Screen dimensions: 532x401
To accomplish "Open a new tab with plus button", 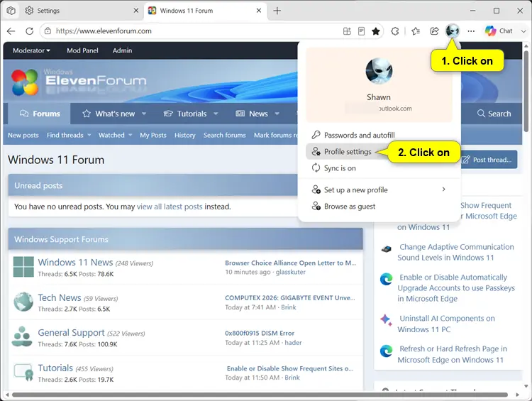I will click(277, 11).
